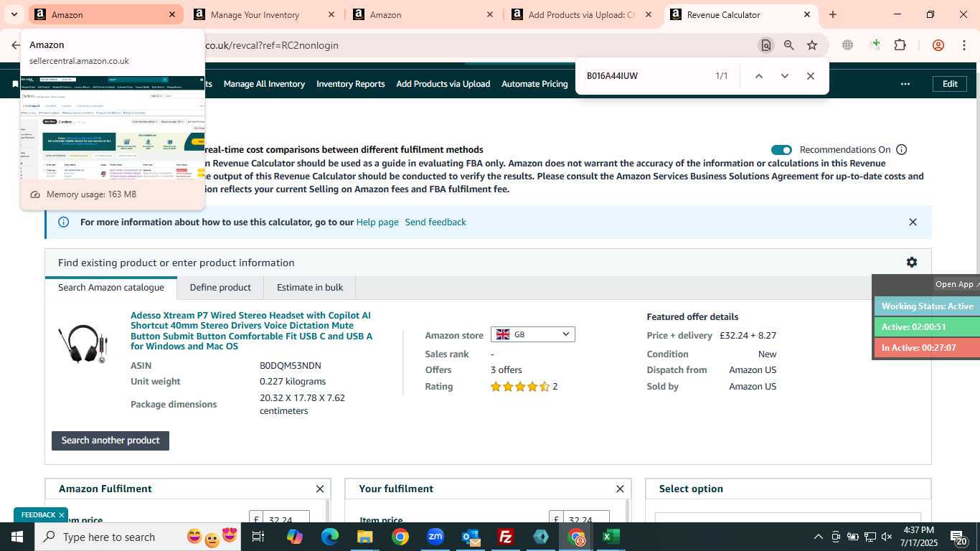Open the Chrome extensions puzzle icon
980x551 pixels.
(x=900, y=45)
